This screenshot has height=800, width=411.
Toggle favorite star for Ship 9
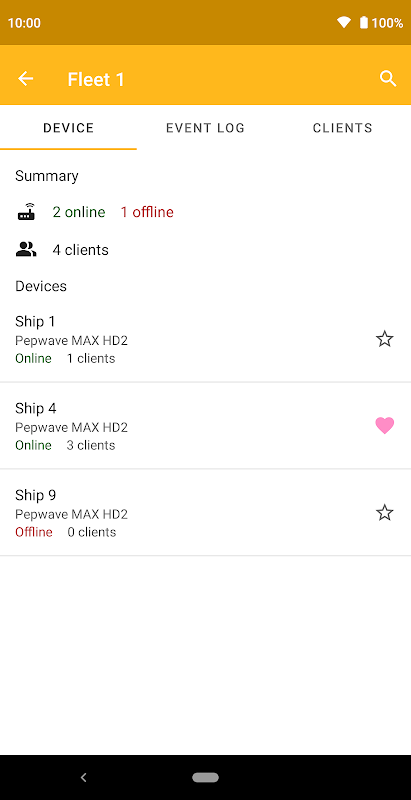click(384, 512)
